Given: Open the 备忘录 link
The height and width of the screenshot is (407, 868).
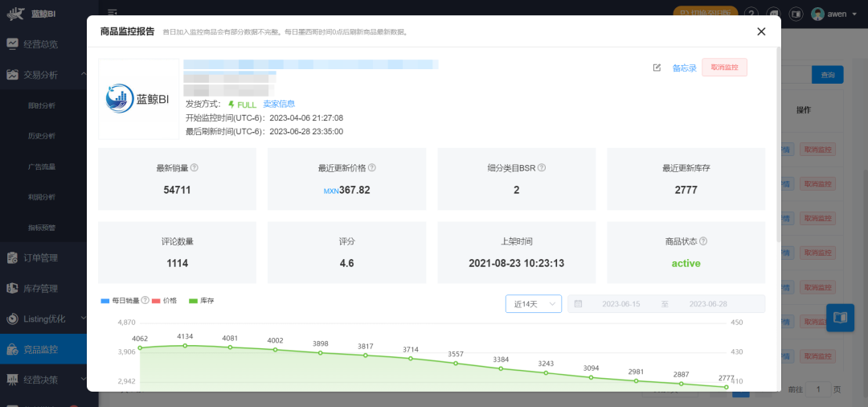Looking at the screenshot, I should pos(684,68).
